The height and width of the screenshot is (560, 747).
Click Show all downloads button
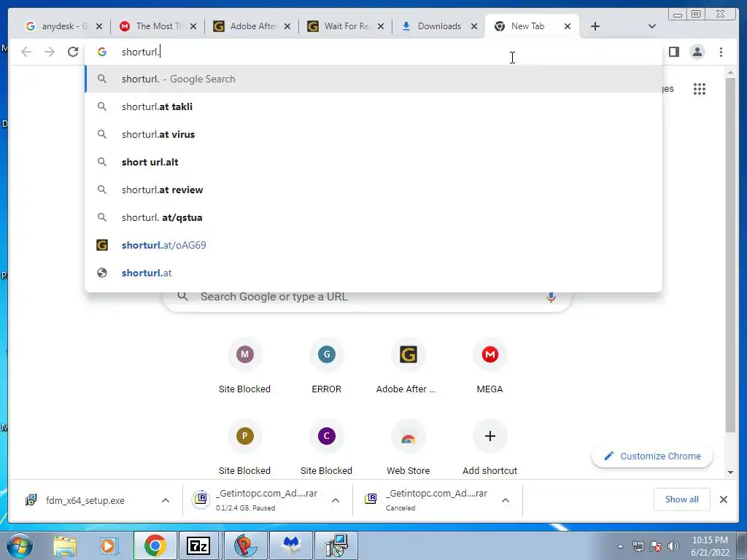682,499
